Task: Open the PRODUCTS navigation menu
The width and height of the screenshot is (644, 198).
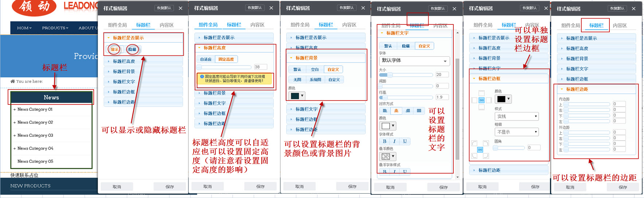Action: tap(55, 28)
